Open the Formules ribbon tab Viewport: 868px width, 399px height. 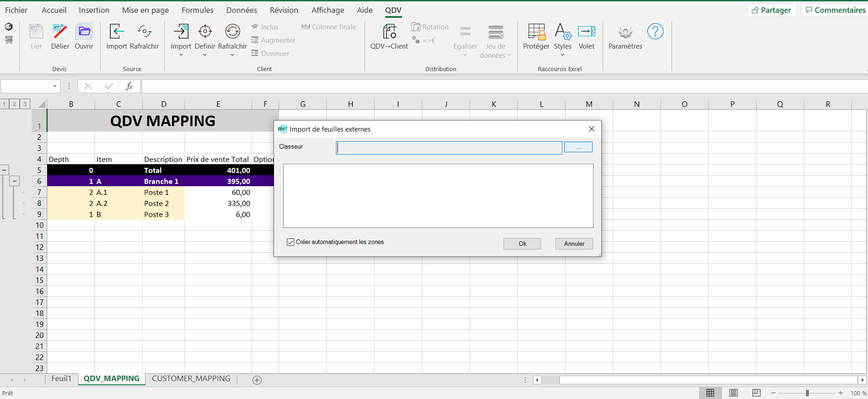(197, 10)
